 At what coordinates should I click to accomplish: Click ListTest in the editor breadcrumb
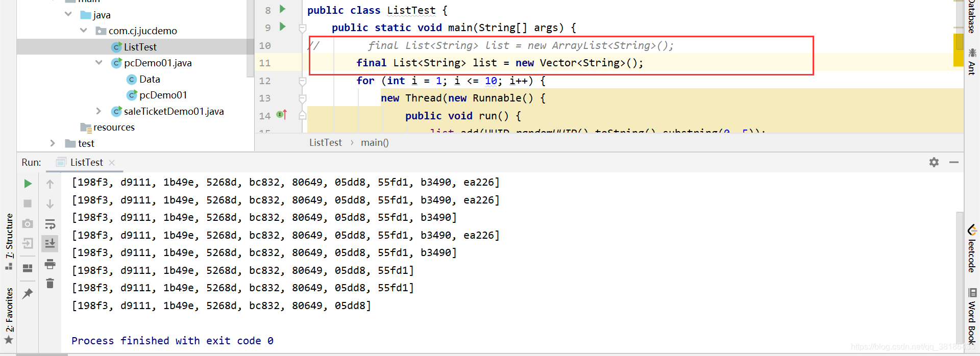tap(325, 143)
